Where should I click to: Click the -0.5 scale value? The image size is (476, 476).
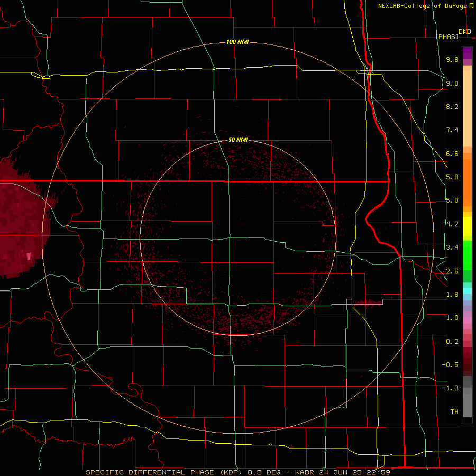click(x=450, y=365)
